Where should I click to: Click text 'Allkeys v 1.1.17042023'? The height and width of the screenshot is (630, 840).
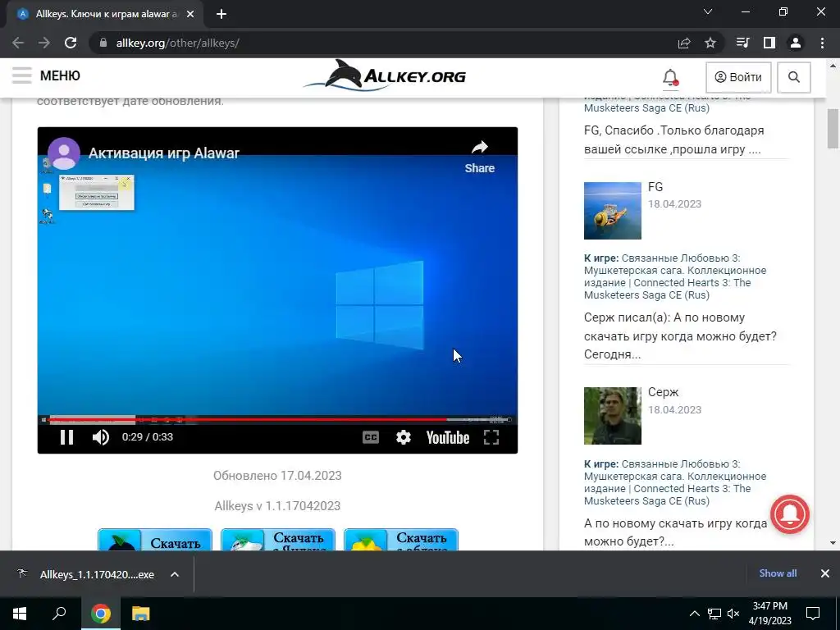point(277,505)
